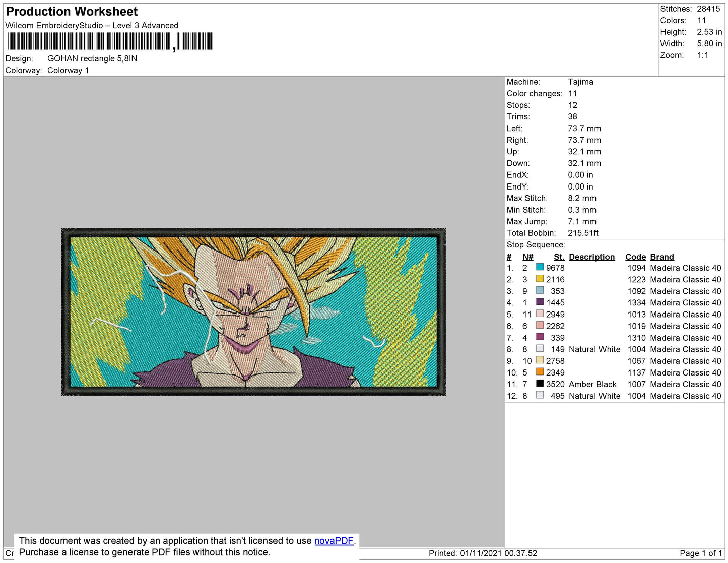The image size is (728, 563).
Task: Select the Amber Black color swatch
Action: coord(540,384)
